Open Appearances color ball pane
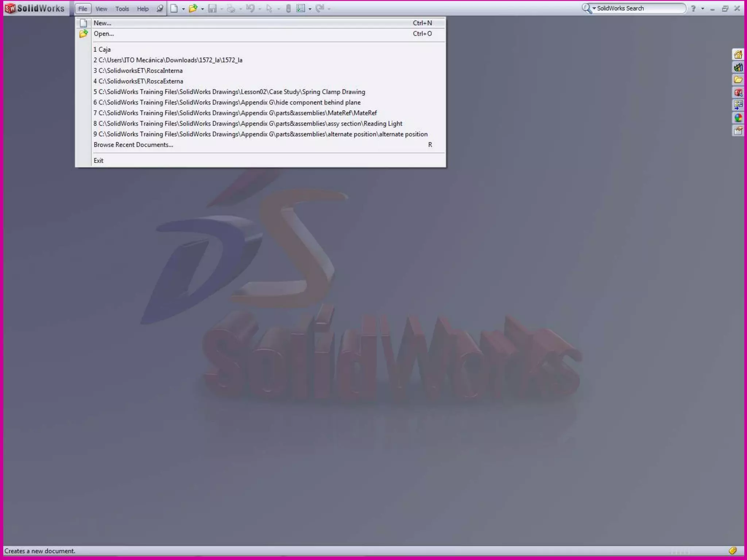Viewport: 747px width, 560px height. coord(738,118)
